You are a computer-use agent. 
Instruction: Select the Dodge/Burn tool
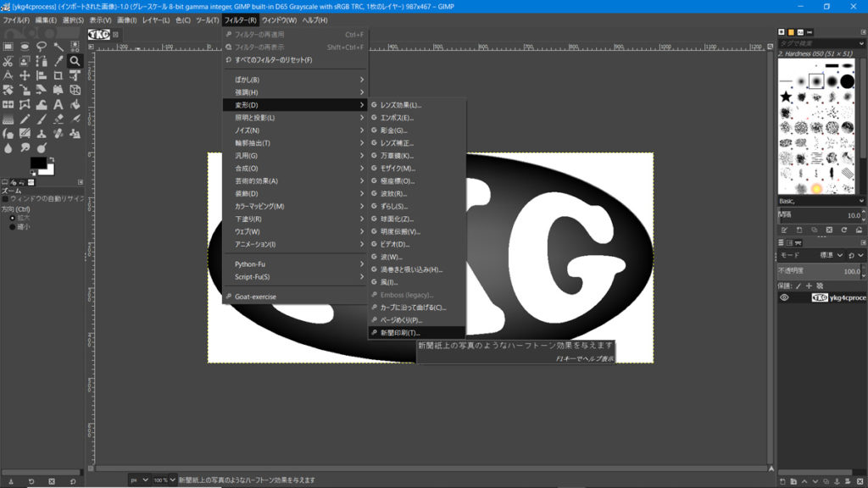[x=42, y=147]
